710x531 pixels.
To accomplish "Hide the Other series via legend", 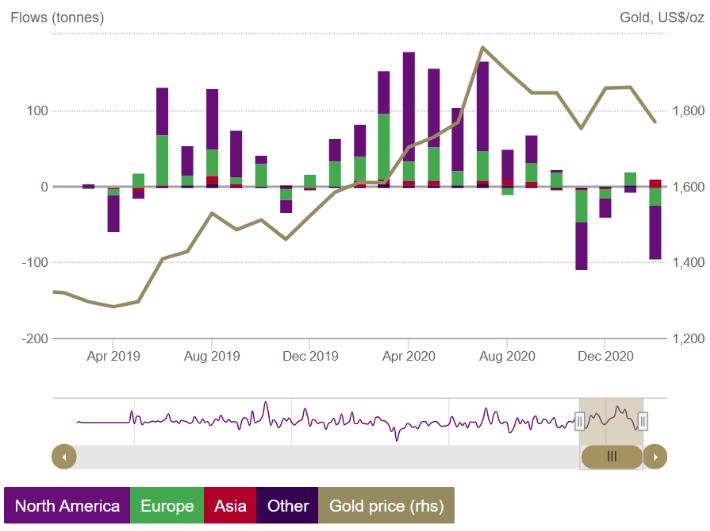I will click(287, 506).
